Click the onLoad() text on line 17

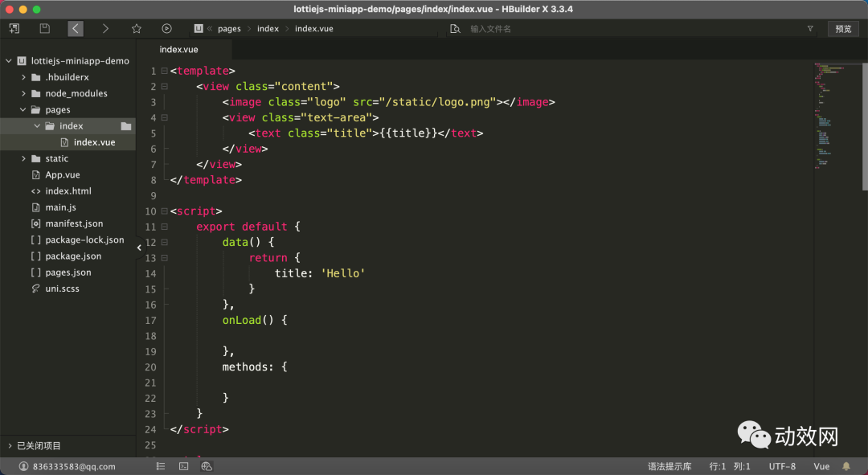click(248, 320)
